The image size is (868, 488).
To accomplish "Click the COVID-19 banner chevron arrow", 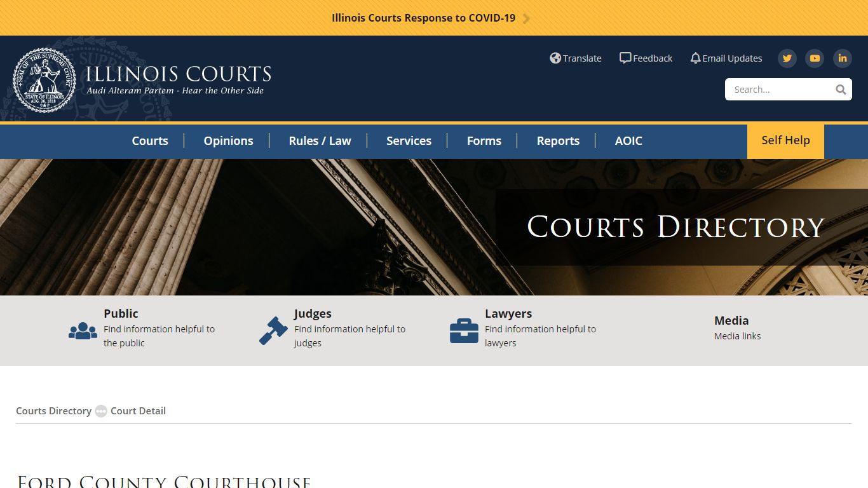I will click(x=526, y=18).
